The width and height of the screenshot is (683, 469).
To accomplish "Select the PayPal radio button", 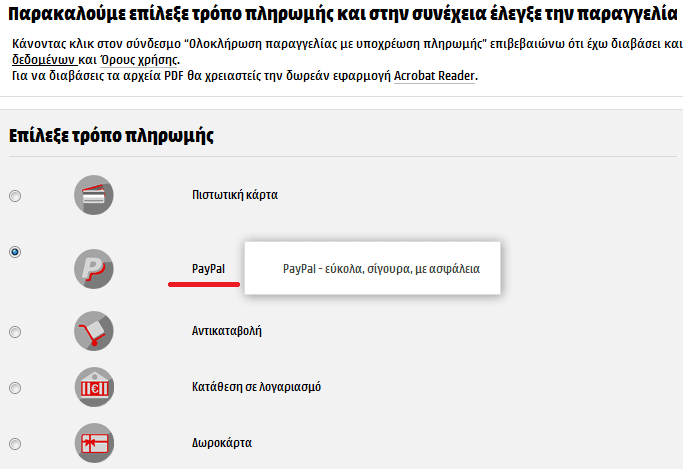I will (x=15, y=252).
